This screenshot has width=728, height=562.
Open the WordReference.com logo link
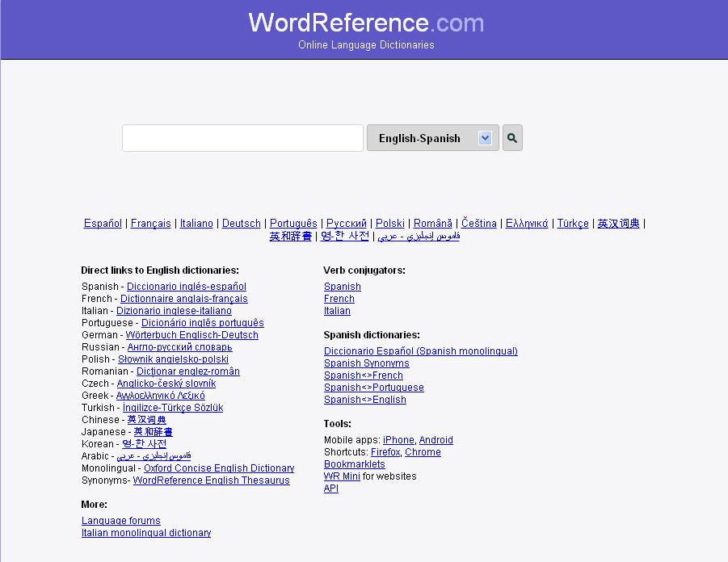366,23
